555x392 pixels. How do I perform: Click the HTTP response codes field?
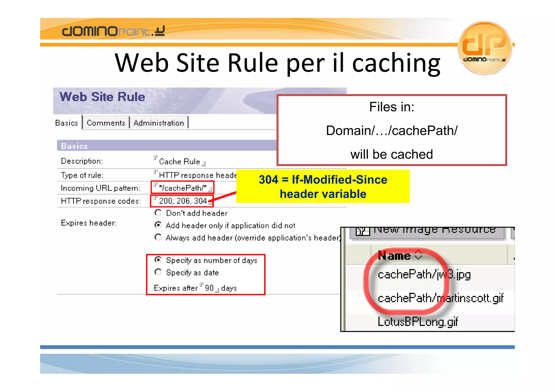[183, 201]
